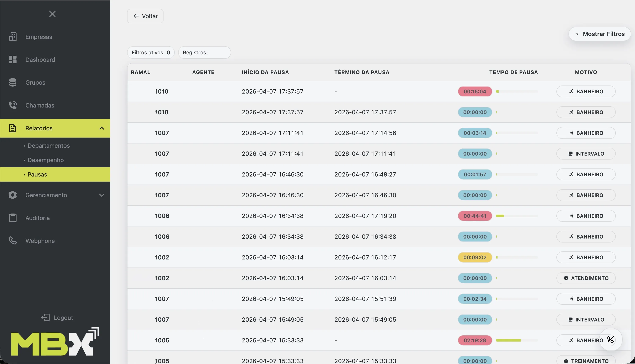635x364 pixels.
Task: Click the Grupos stack icon
Action: pos(12,83)
